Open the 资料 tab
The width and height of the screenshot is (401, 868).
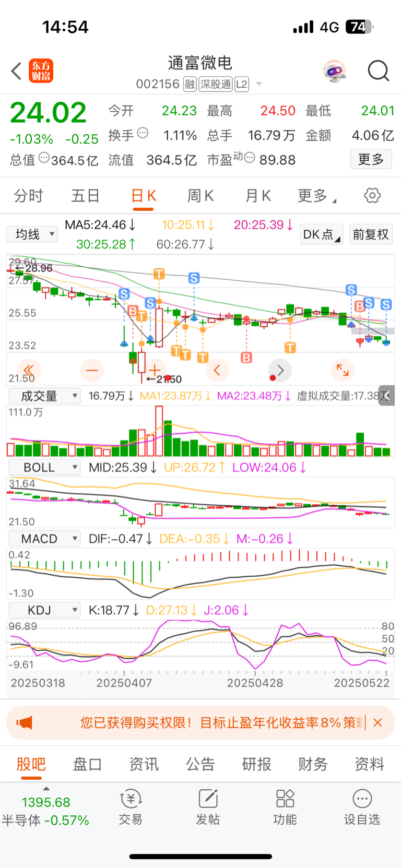pos(370,764)
